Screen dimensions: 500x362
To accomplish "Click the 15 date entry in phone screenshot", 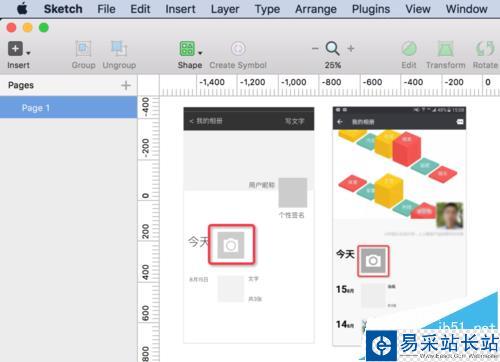I will 345,289.
